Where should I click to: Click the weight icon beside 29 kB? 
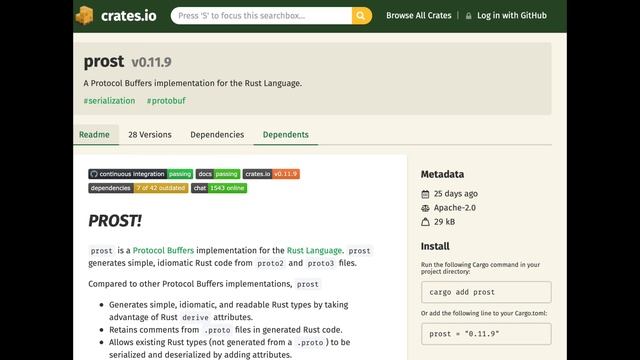[425, 222]
